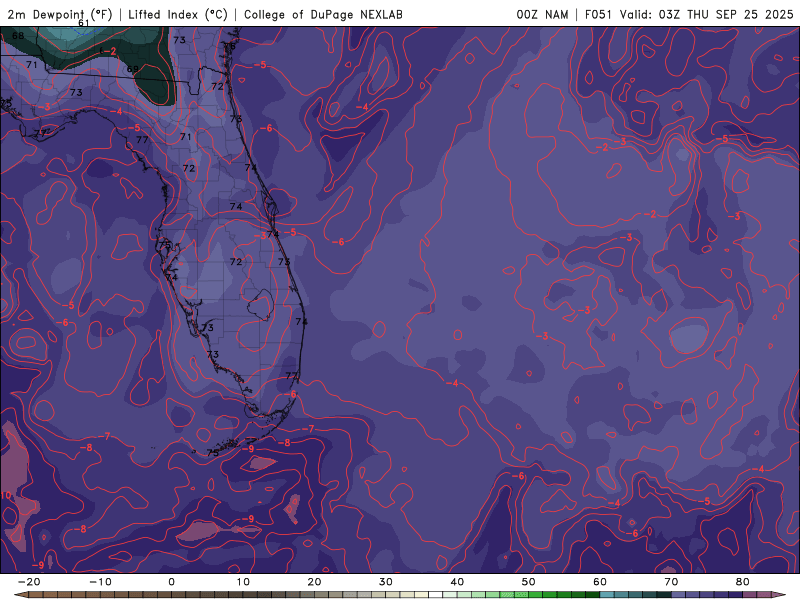The height and width of the screenshot is (600, 800).
Task: Click the "30" label on the color scale
Action: pos(386,582)
